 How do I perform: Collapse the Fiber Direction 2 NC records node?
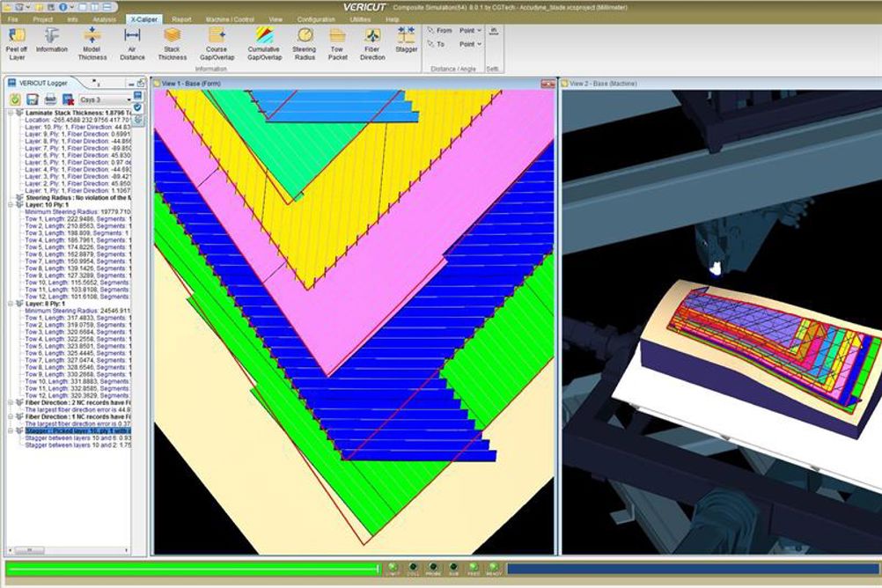(11, 403)
